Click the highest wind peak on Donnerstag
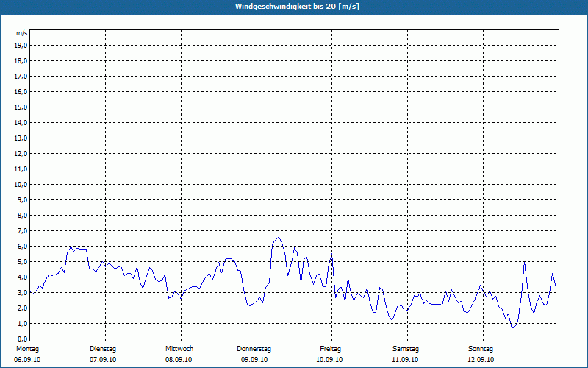The height and width of the screenshot is (368, 588). click(279, 237)
